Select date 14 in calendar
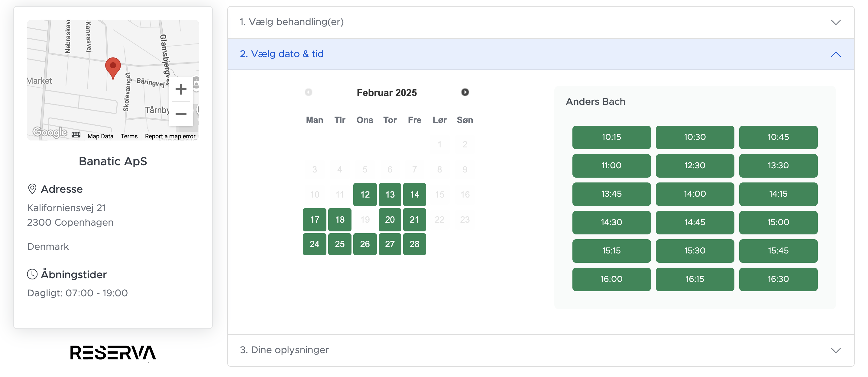The width and height of the screenshot is (868, 377). tap(414, 195)
